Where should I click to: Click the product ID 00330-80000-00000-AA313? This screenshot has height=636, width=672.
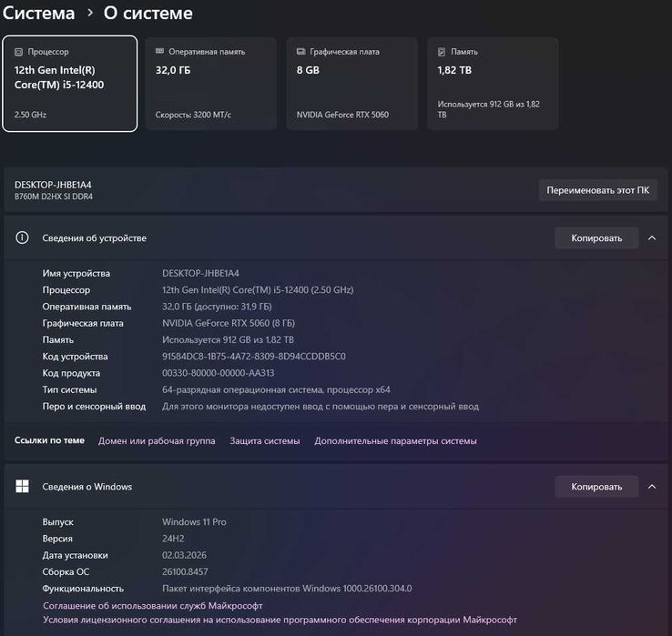[219, 373]
